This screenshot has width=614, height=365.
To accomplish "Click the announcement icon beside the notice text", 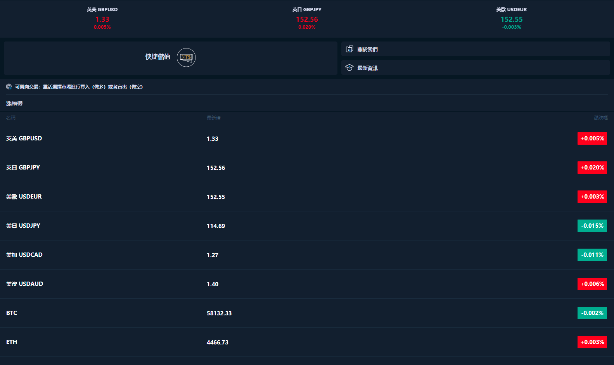I will (x=9, y=87).
